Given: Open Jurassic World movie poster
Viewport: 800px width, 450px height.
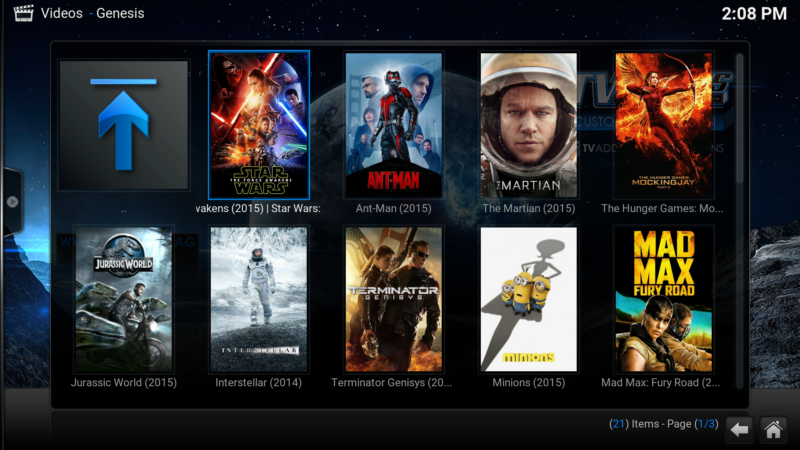Looking at the screenshot, I should (123, 299).
